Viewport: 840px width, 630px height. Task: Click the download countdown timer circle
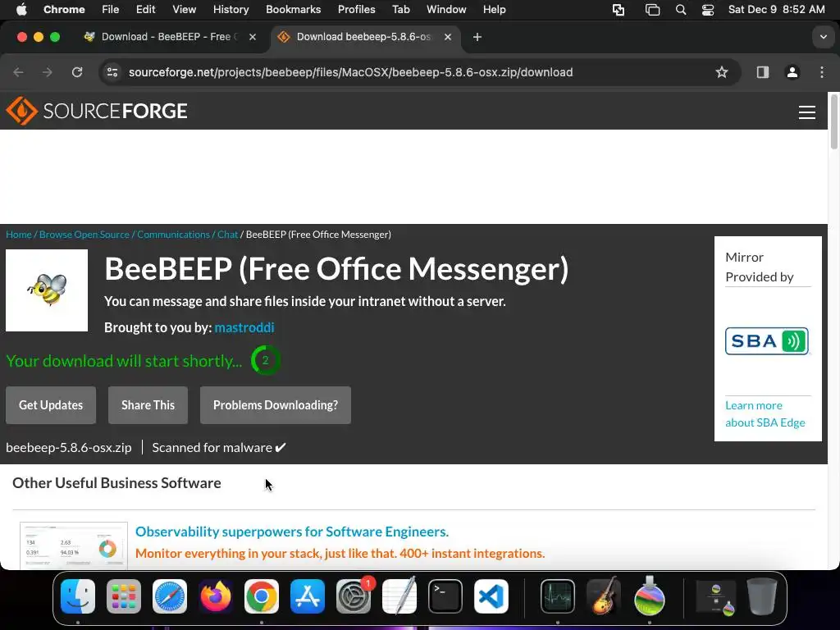[265, 360]
